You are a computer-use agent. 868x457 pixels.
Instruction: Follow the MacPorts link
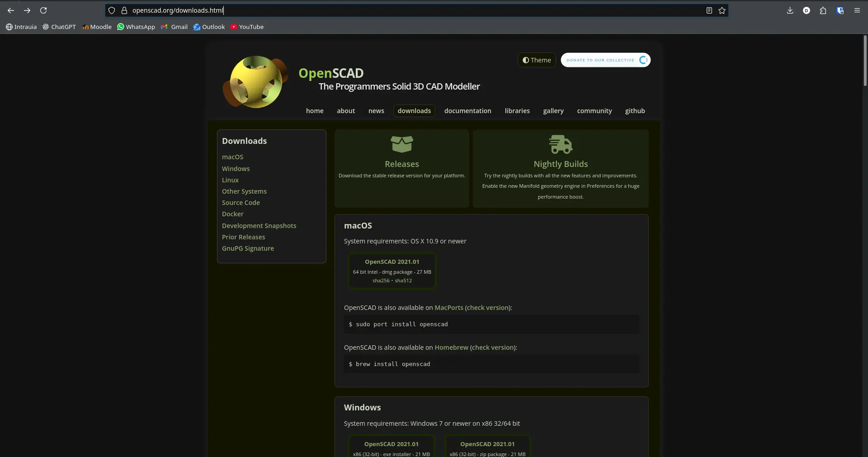[x=448, y=308]
